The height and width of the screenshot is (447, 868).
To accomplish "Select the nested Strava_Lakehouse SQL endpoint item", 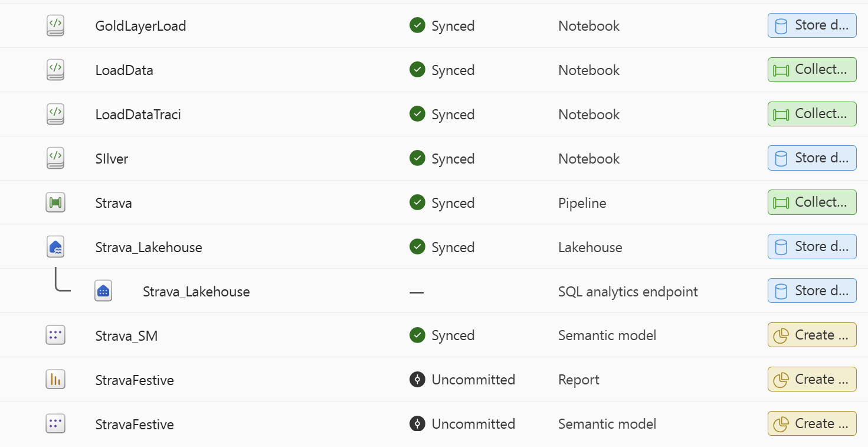I will pos(196,292).
